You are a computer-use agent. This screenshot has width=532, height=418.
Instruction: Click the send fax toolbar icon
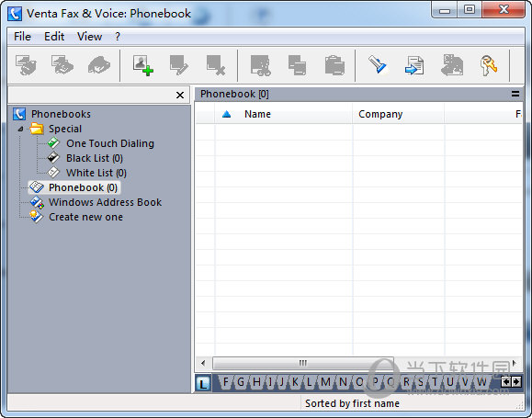click(x=26, y=65)
